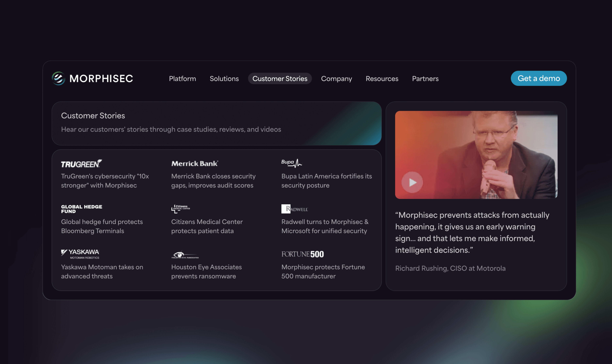The image size is (612, 364).
Task: Click the Fortune 500 logo
Action: [x=302, y=254]
